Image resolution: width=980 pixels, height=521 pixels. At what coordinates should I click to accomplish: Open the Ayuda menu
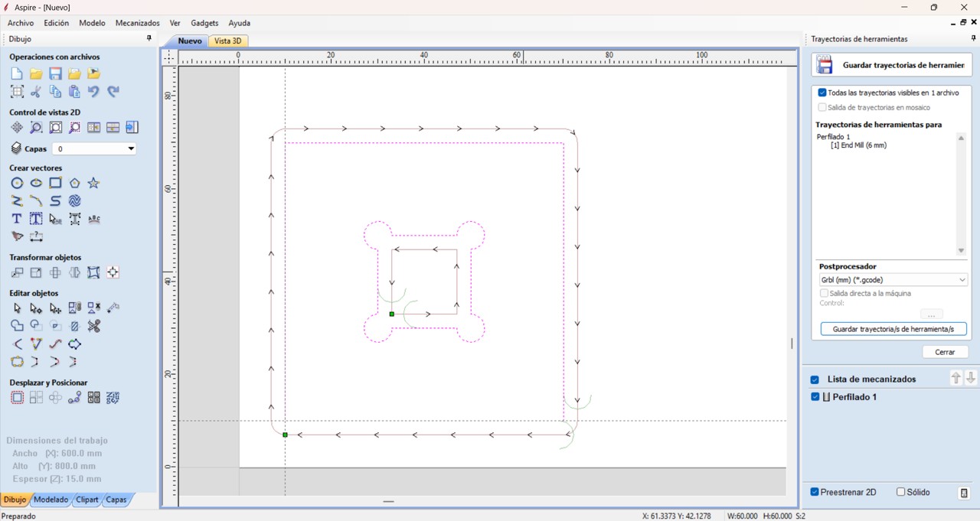click(239, 23)
